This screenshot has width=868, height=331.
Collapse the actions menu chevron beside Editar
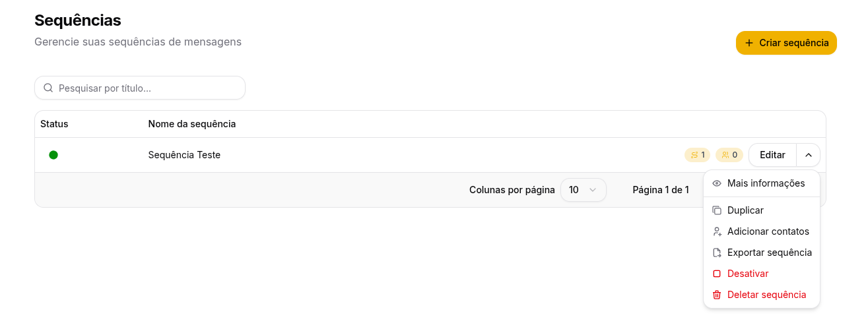pos(809,155)
